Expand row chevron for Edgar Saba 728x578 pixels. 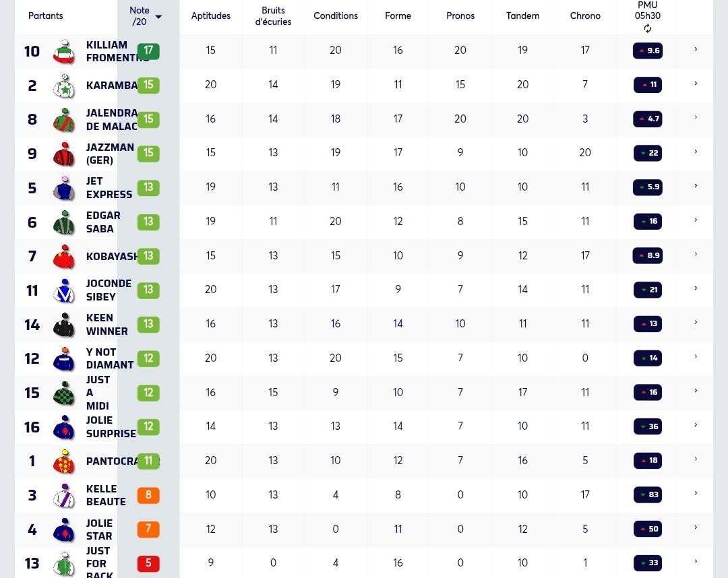pos(696,220)
